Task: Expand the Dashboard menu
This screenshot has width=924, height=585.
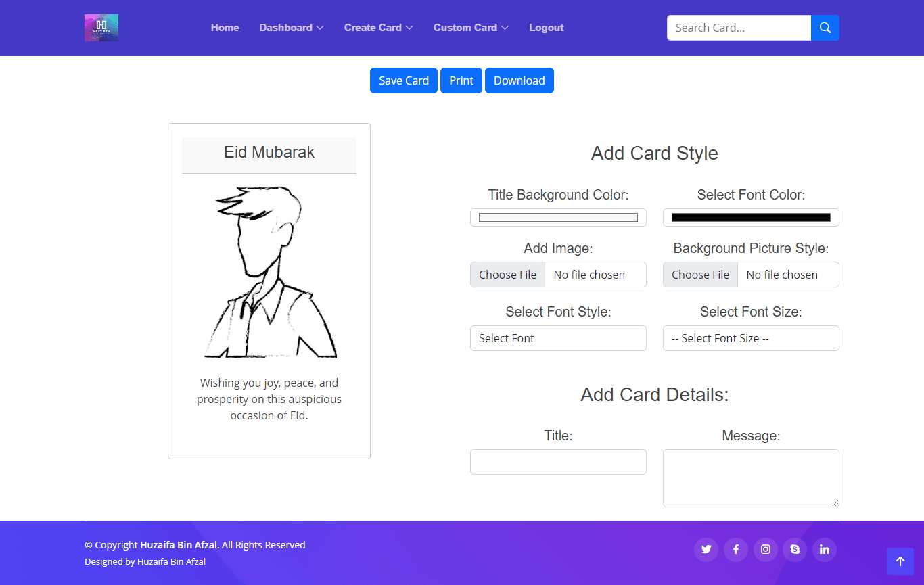Action: [291, 28]
